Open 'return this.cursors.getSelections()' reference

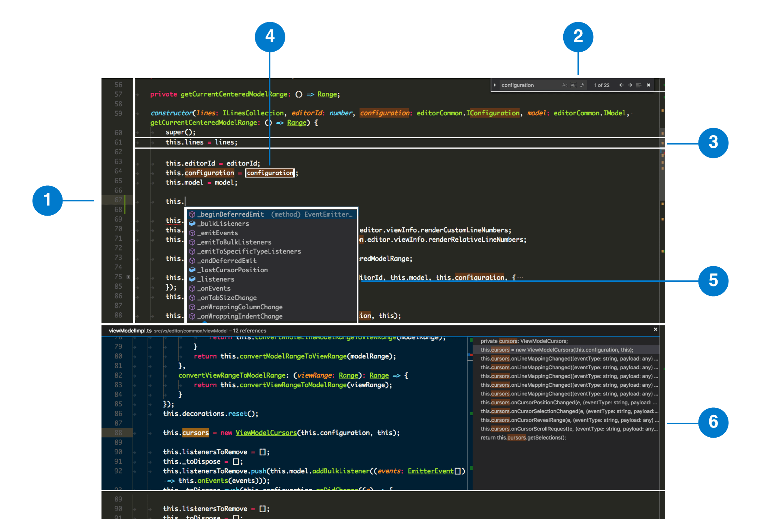click(523, 438)
